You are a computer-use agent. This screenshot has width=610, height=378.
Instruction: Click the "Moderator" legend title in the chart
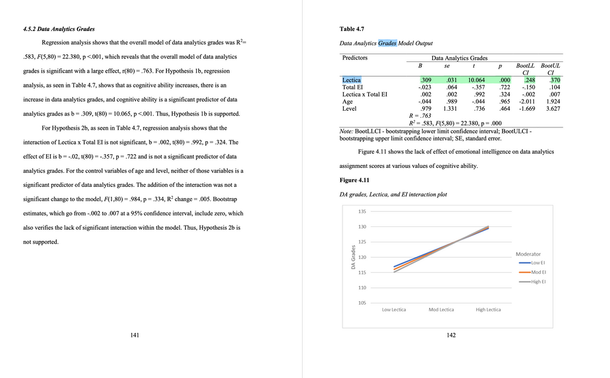[528, 254]
